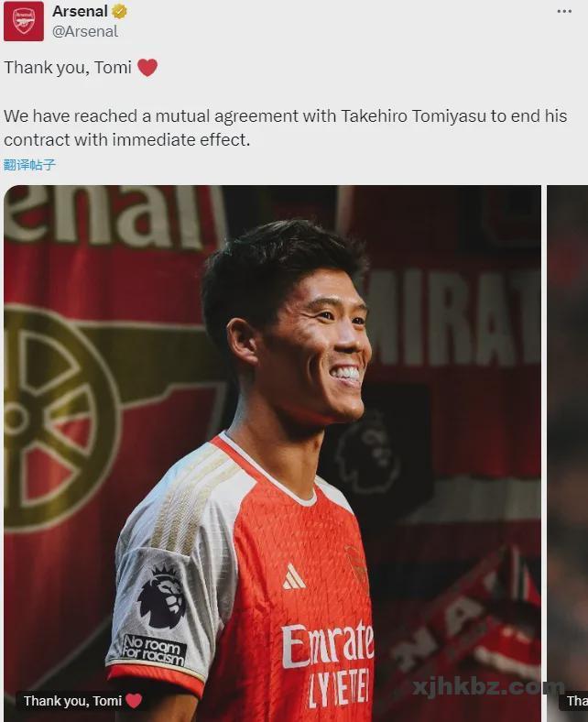
Task: Click the @Arsenal handle
Action: [x=85, y=31]
